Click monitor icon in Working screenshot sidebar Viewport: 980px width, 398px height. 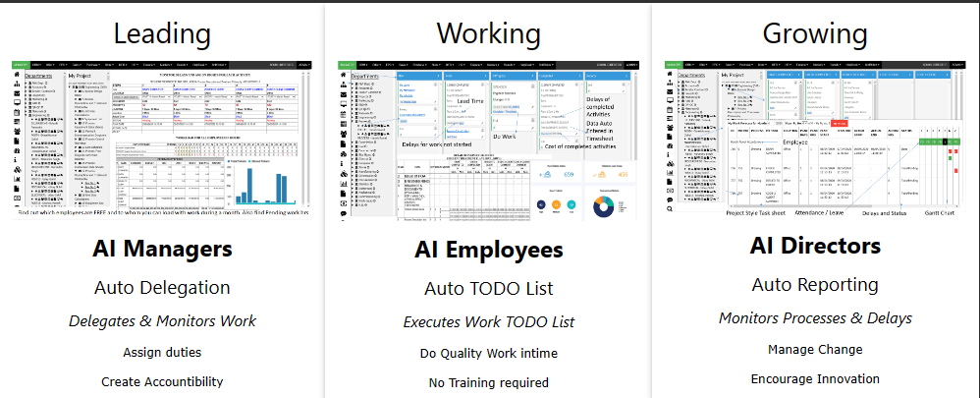tap(343, 104)
